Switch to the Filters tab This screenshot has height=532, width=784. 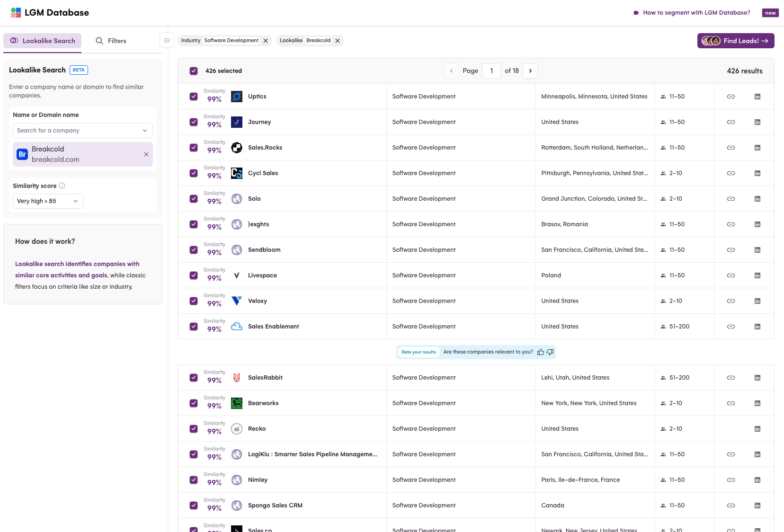[111, 41]
